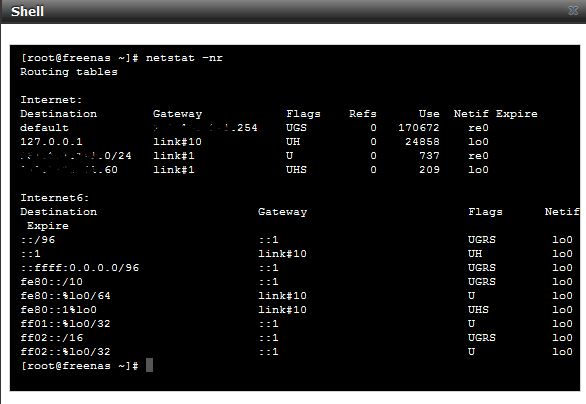Click the 'Internet:' section heading

(x=51, y=100)
